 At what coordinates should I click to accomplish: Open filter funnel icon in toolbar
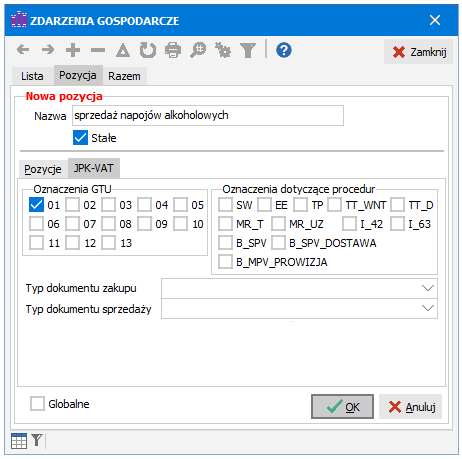[x=248, y=50]
